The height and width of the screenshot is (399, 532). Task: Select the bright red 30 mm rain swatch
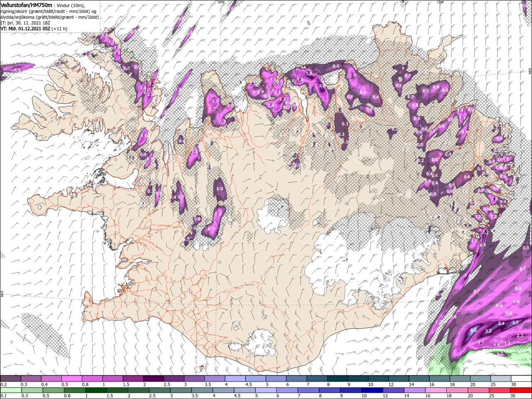(522, 390)
